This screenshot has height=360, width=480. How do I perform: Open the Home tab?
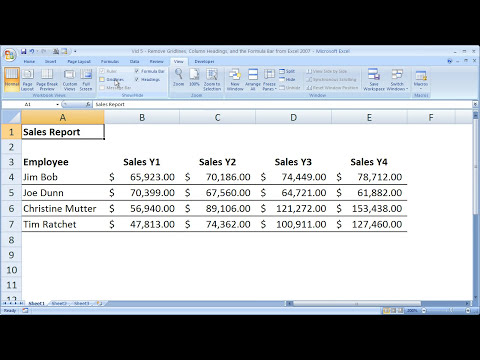pos(29,62)
